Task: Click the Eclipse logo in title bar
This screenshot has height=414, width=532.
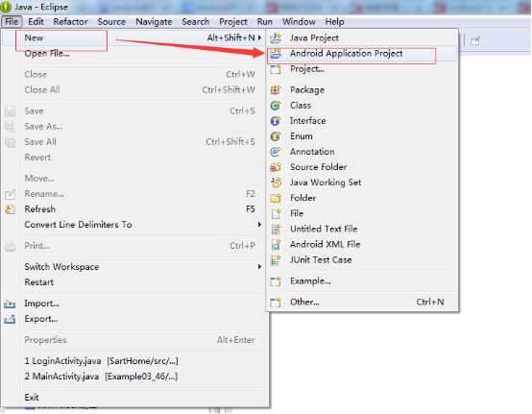Action: click(x=6, y=7)
